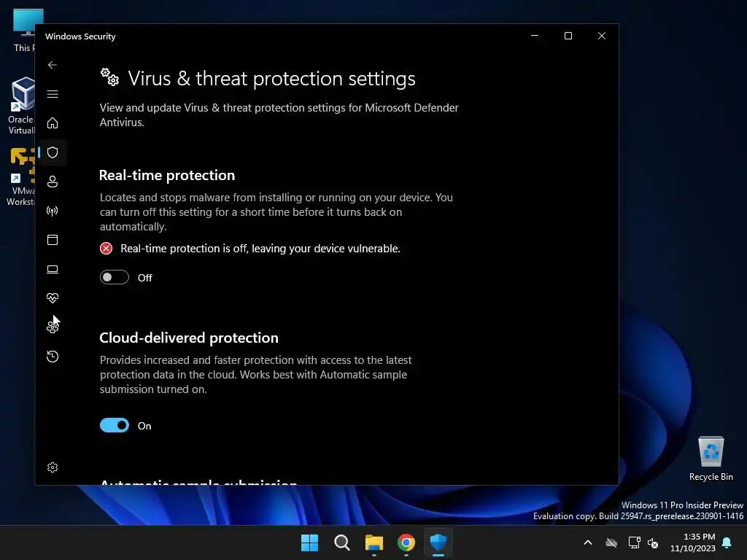Show hidden system tray icons
The height and width of the screenshot is (560, 747).
coord(588,542)
